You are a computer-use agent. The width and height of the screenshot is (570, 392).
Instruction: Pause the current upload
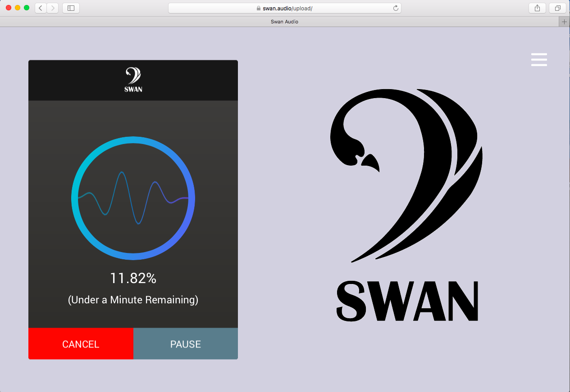coord(185,344)
